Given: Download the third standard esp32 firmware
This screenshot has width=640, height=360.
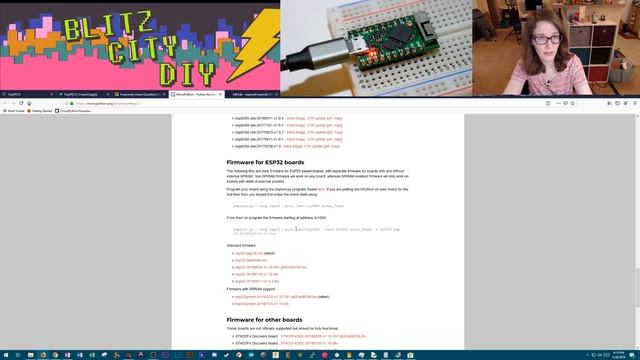Looking at the screenshot, I should pyautogui.click(x=271, y=267).
